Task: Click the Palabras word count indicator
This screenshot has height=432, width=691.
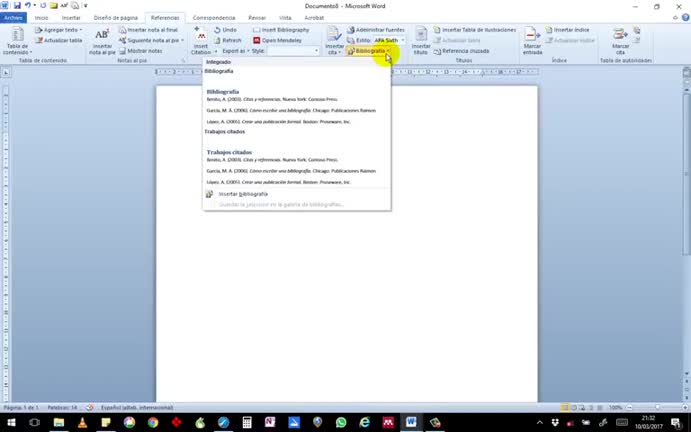Action: [x=62, y=408]
